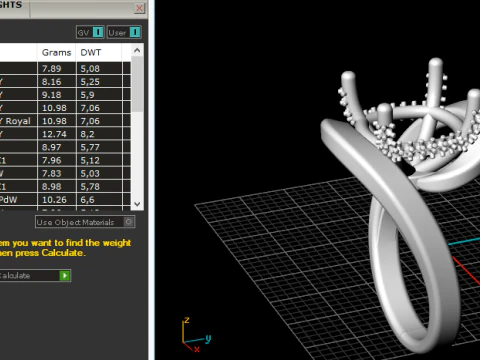Click the XYZ axis indicator
Viewport: 480px width, 360px height.
tap(196, 335)
